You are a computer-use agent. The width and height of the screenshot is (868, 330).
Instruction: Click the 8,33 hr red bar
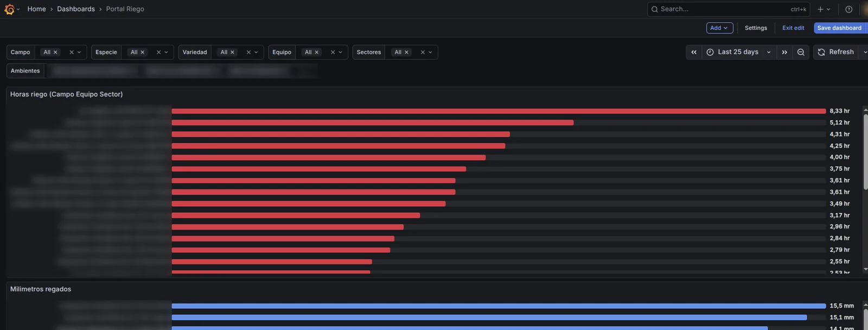(x=499, y=111)
